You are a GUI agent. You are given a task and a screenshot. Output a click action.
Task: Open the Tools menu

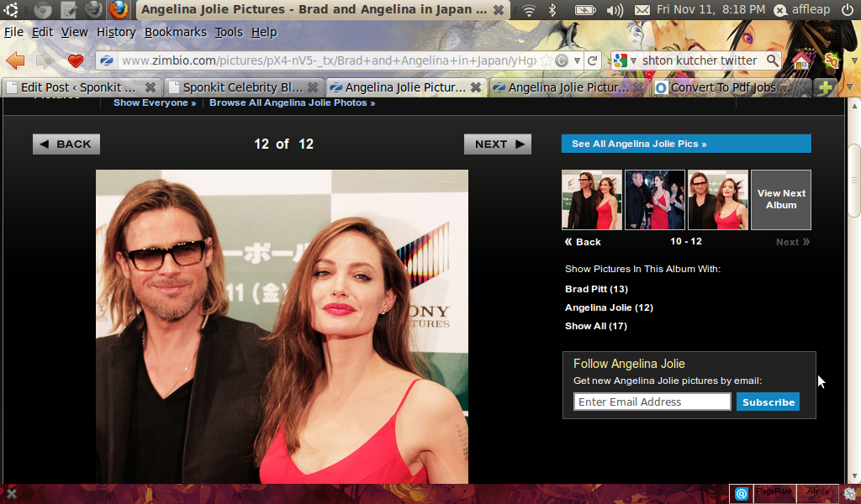229,33
